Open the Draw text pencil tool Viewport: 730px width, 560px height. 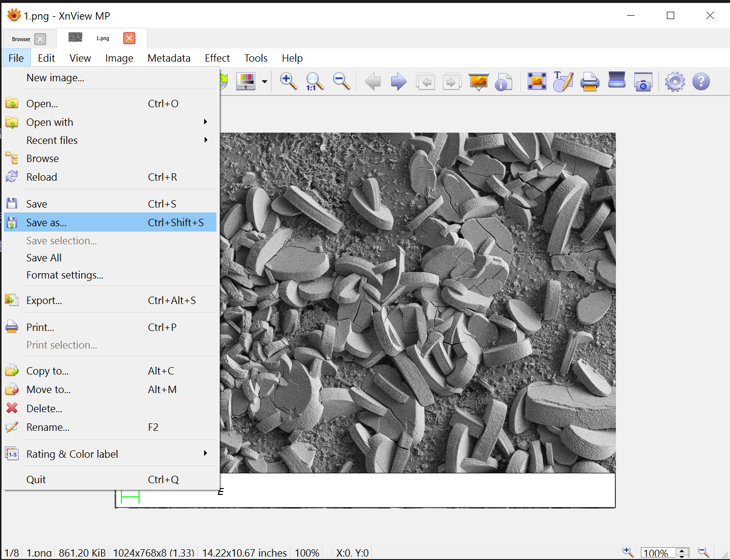pos(563,81)
